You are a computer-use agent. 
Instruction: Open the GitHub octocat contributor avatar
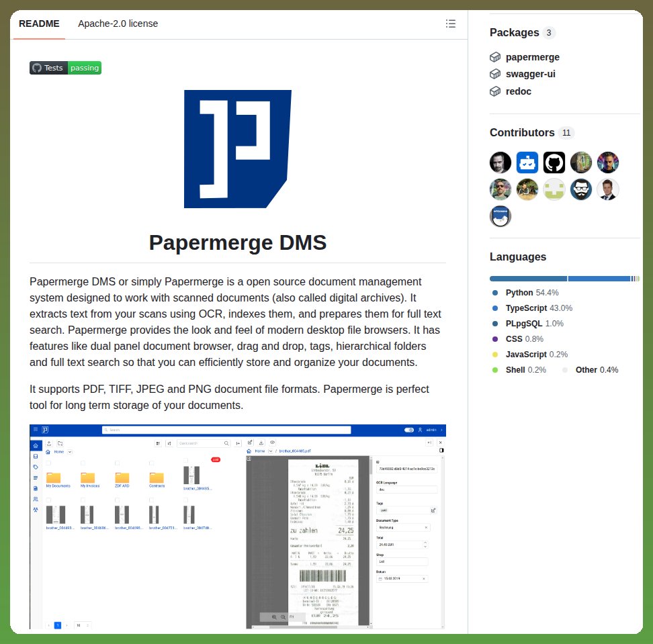(554, 163)
